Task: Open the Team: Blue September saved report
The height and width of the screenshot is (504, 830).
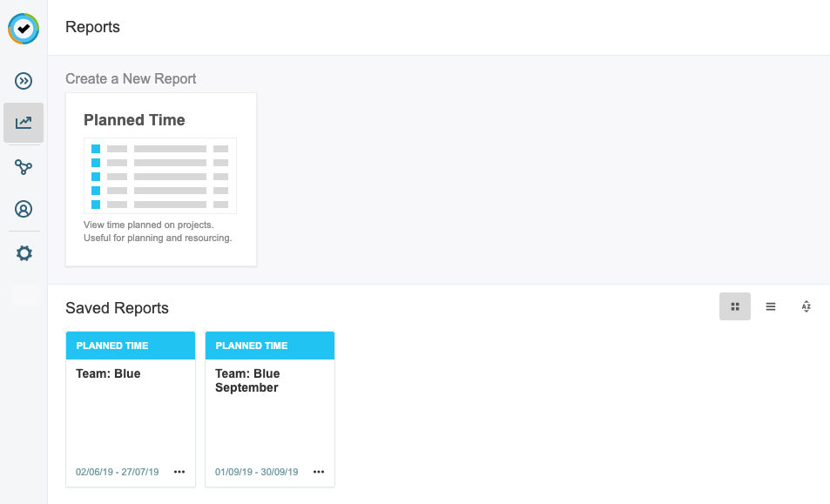Action: (269, 409)
